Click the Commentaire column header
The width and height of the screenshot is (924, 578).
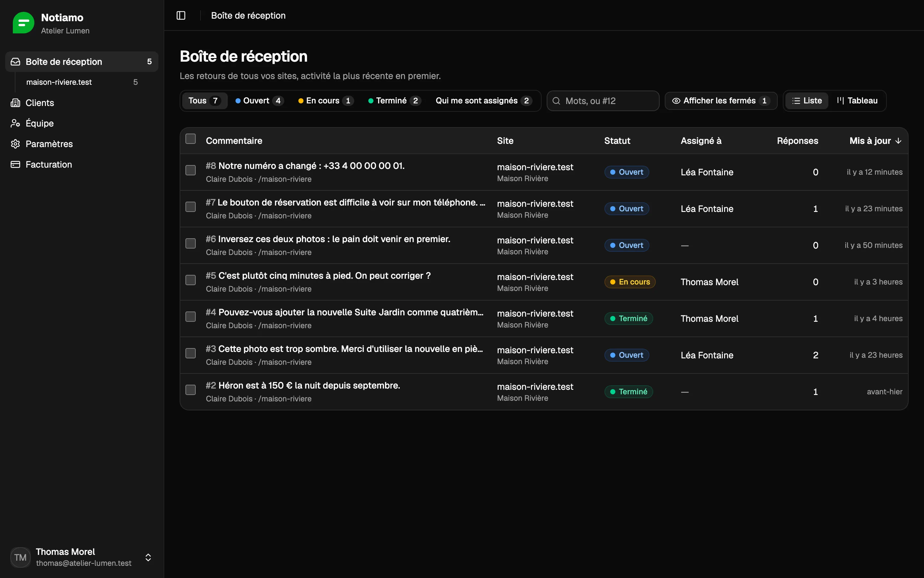tap(234, 141)
